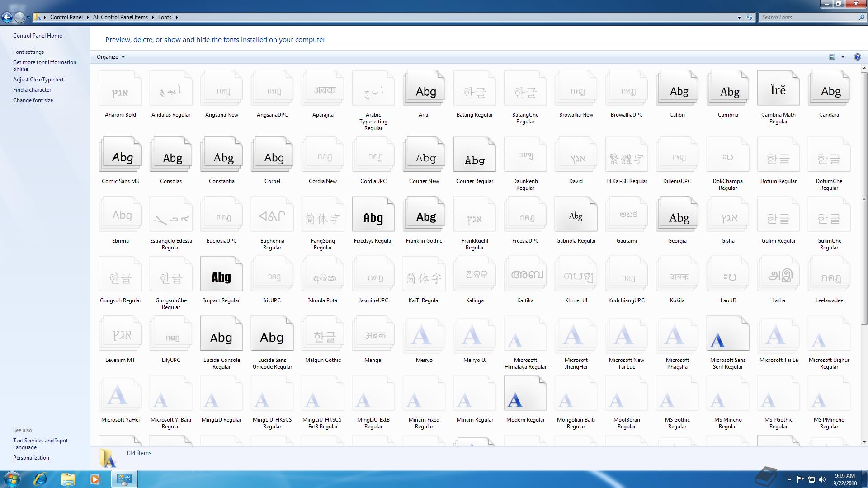Select the Candara font icon

click(x=829, y=89)
